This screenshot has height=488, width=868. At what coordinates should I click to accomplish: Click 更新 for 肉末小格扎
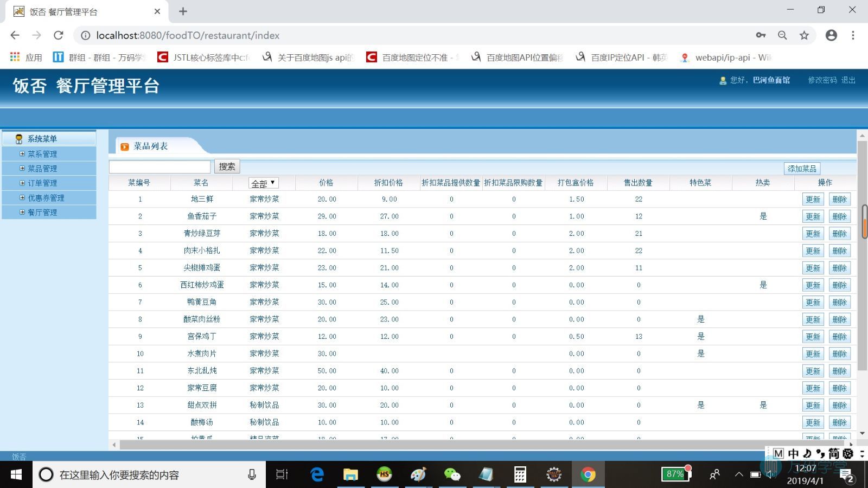point(813,251)
